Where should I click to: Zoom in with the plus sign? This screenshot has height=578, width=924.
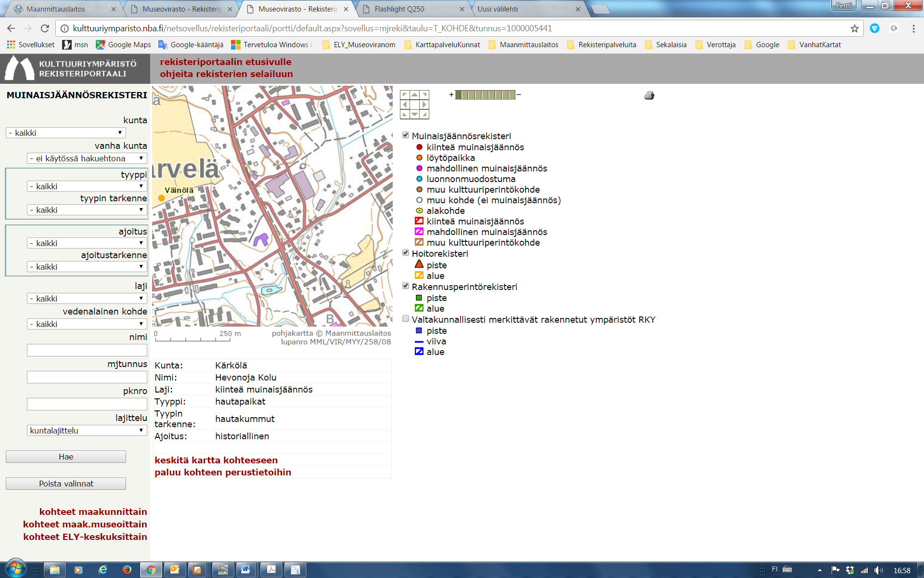(451, 95)
